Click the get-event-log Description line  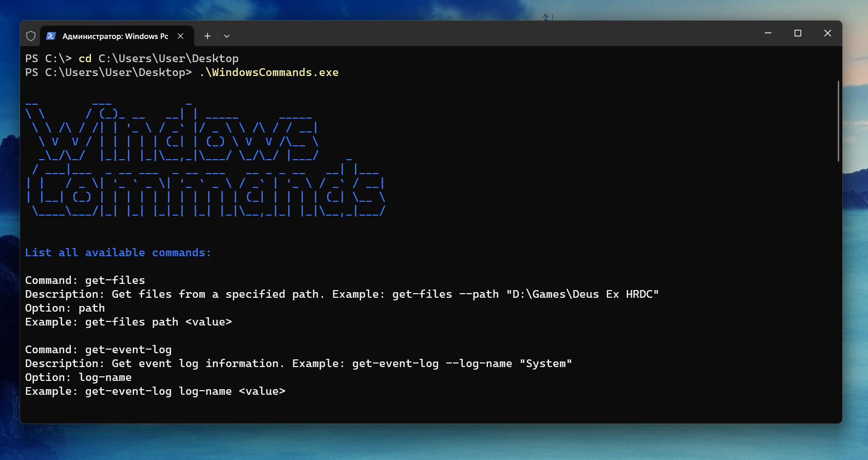tap(298, 363)
